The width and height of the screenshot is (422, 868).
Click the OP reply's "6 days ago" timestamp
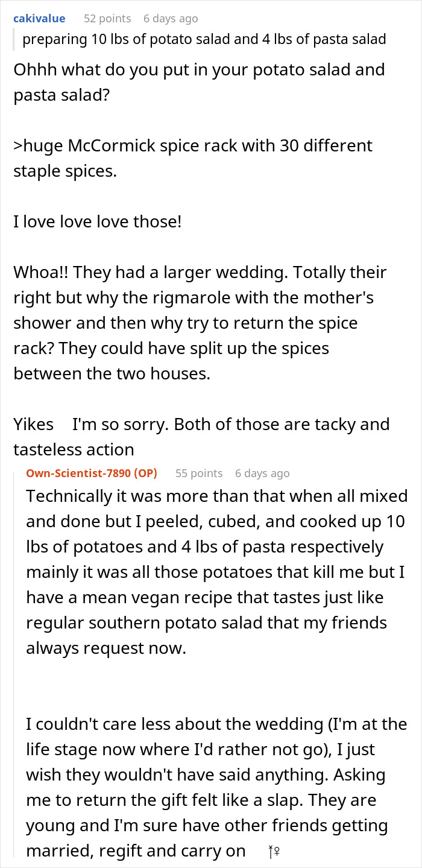click(262, 474)
